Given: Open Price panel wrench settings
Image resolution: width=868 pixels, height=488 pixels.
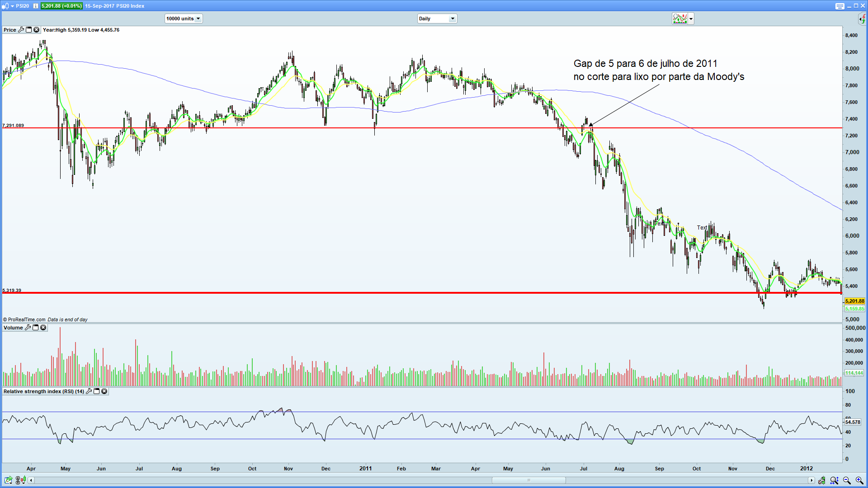Looking at the screenshot, I should 21,30.
